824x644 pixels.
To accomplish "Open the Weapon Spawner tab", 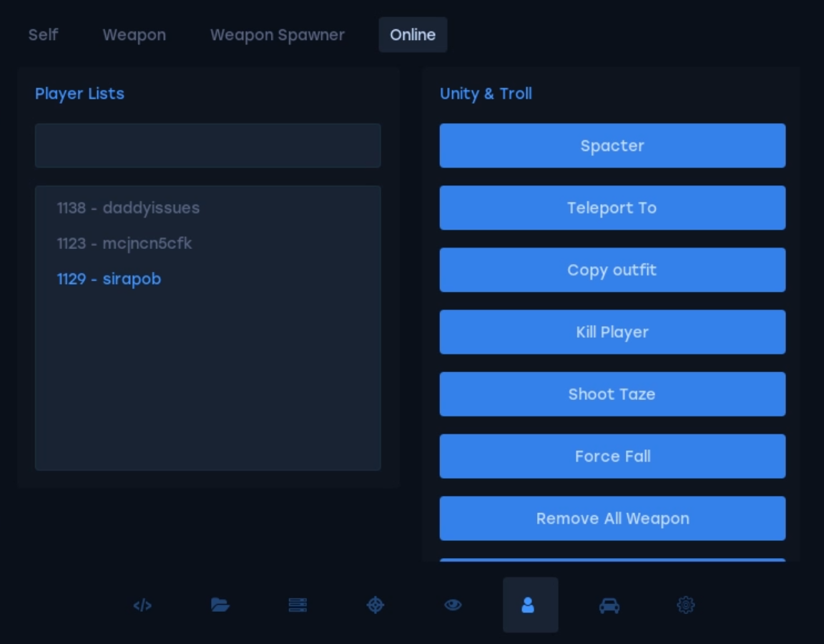I will tap(277, 35).
